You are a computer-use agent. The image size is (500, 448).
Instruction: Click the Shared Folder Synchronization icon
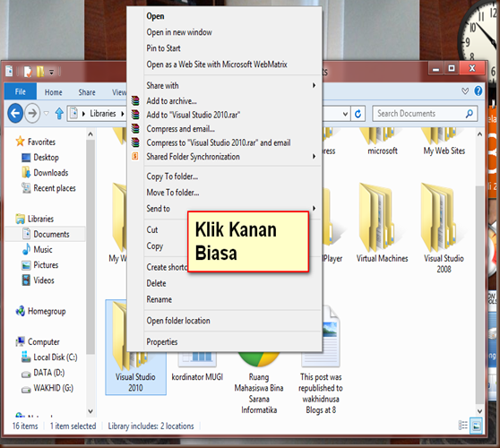135,156
